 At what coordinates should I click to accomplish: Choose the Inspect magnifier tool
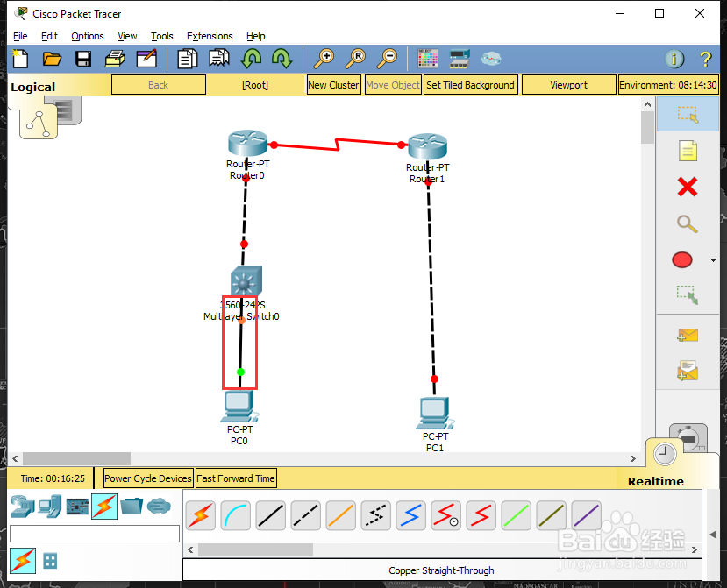688,223
